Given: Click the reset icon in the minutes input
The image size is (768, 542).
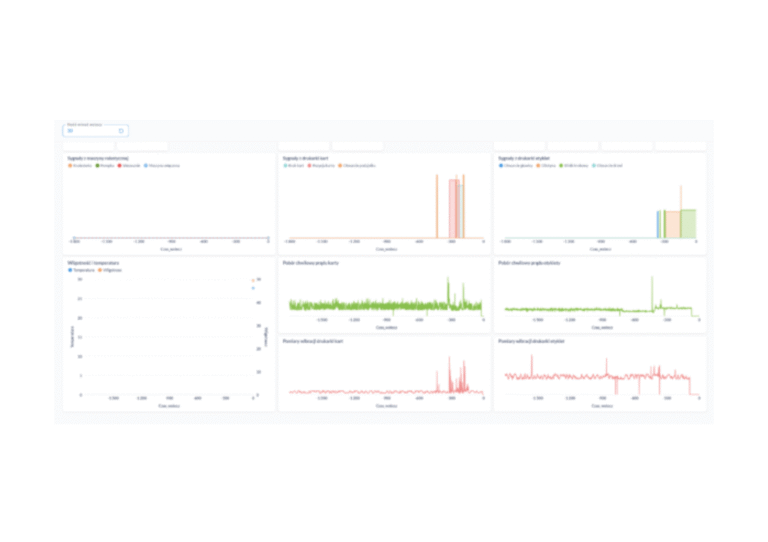Looking at the screenshot, I should [x=121, y=130].
